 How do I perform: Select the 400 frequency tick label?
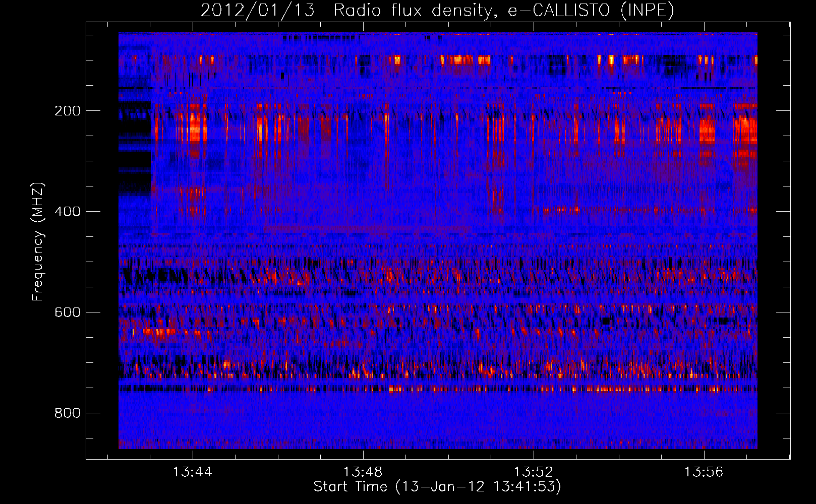click(x=67, y=212)
